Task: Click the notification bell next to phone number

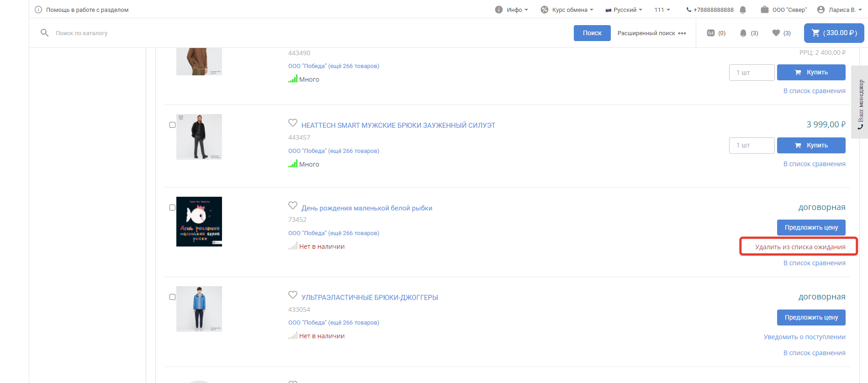Action: pos(743,10)
